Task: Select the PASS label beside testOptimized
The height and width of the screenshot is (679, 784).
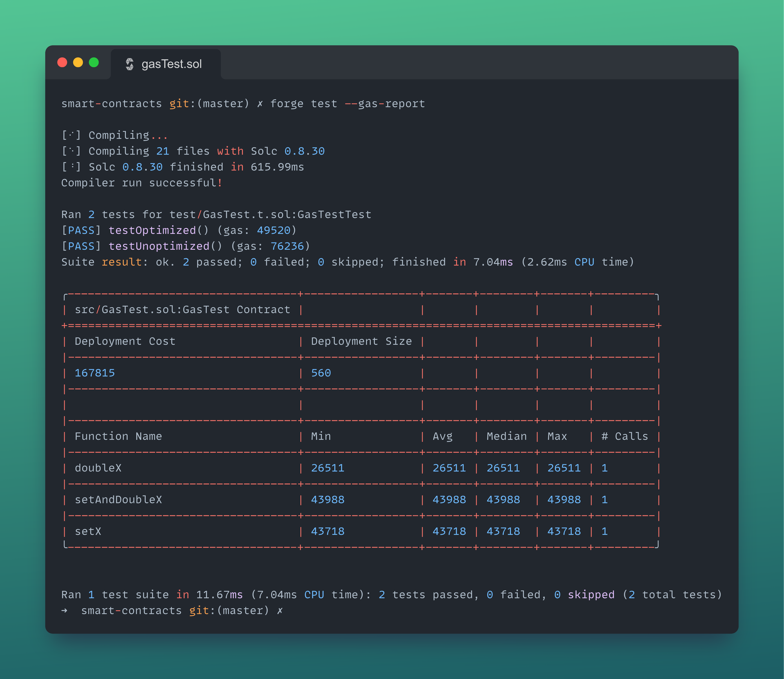Action: click(x=81, y=230)
